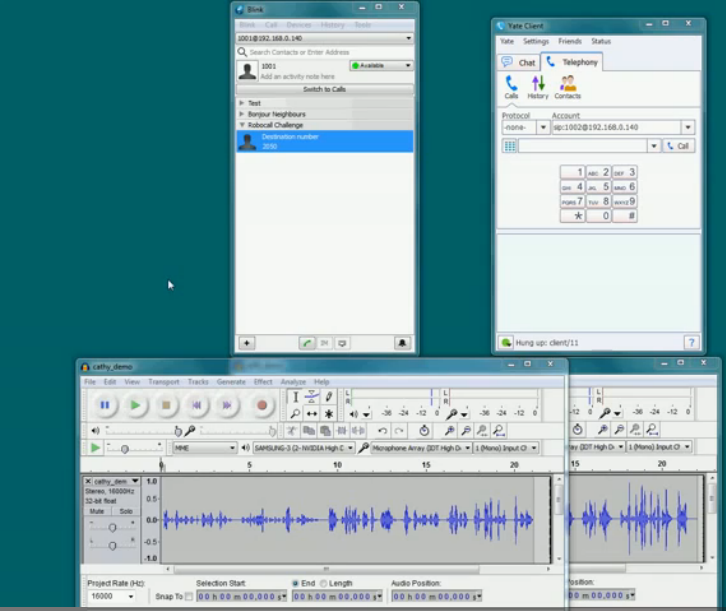Skip to start of the track
The width and height of the screenshot is (726, 611).
[x=196, y=405]
